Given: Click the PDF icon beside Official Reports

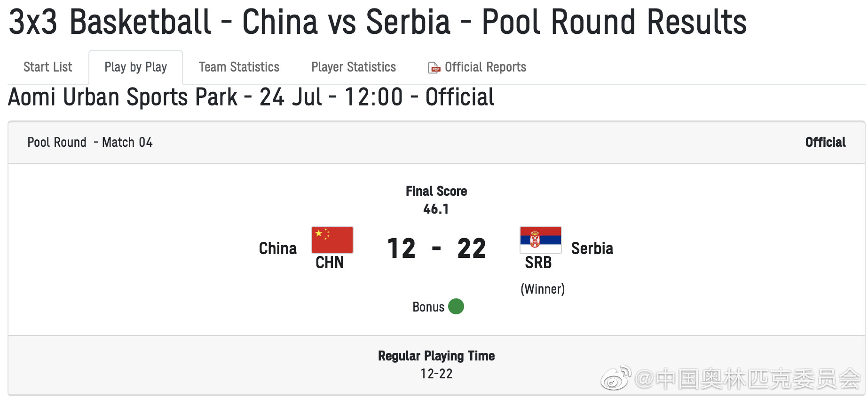Looking at the screenshot, I should click(x=434, y=68).
